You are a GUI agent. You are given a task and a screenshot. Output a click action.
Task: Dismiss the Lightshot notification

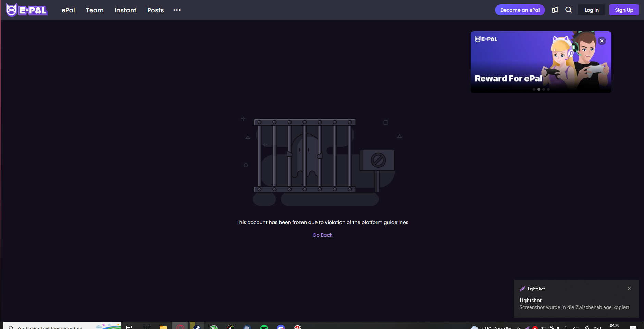tap(629, 289)
